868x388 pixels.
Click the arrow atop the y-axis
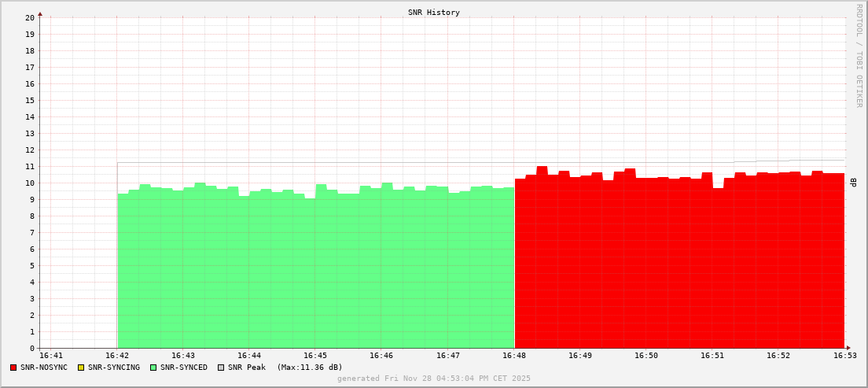pyautogui.click(x=40, y=13)
